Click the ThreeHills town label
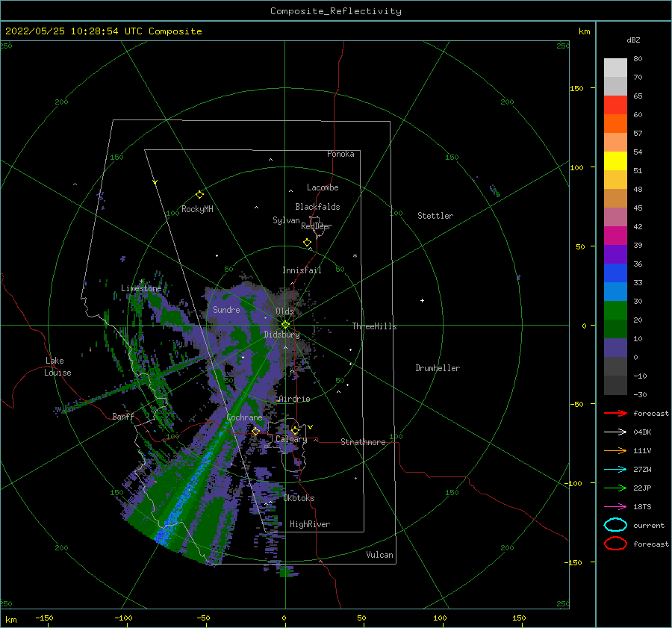 [x=375, y=326]
